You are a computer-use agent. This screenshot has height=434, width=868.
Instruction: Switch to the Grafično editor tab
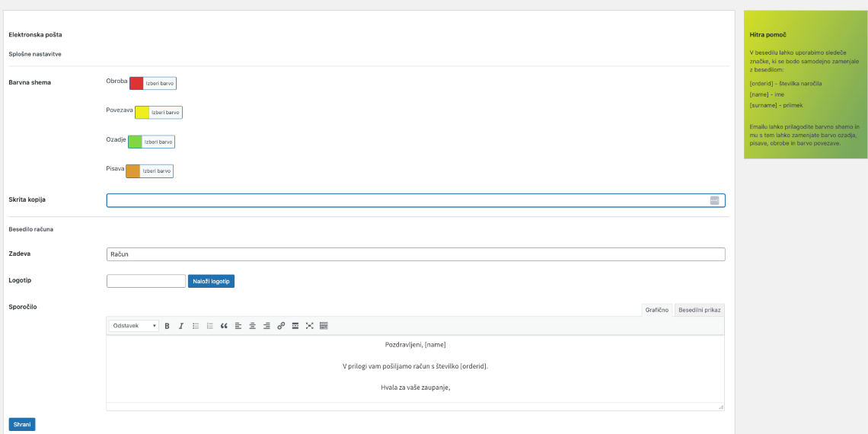tap(657, 310)
